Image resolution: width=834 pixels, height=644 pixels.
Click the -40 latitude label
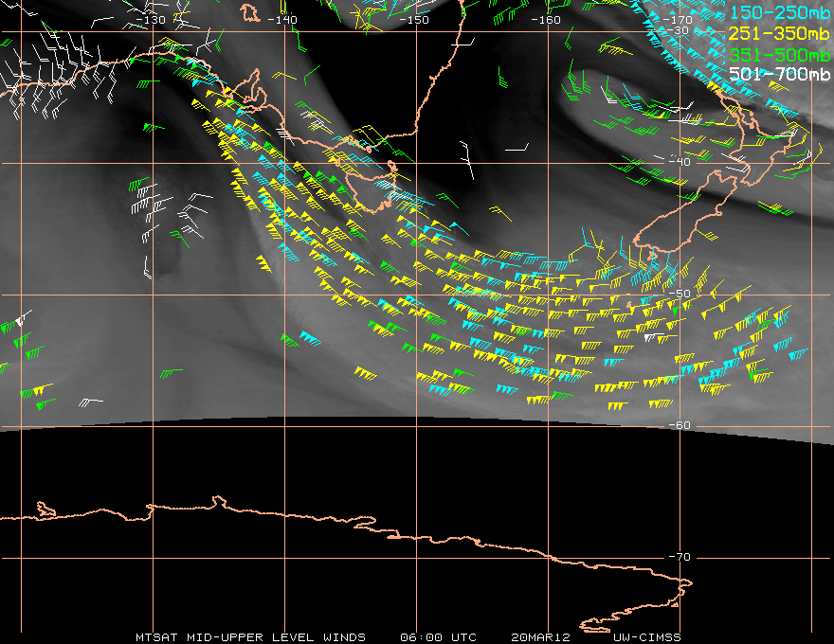[680, 162]
